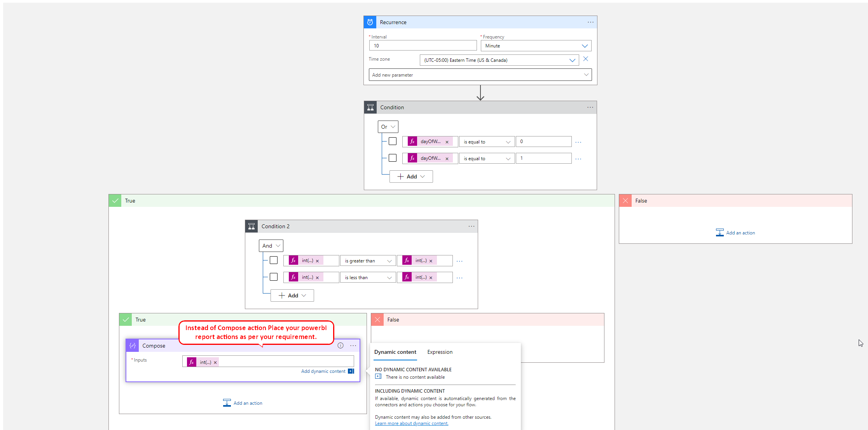
Task: Open the Recurrence ellipsis menu
Action: coord(590,22)
